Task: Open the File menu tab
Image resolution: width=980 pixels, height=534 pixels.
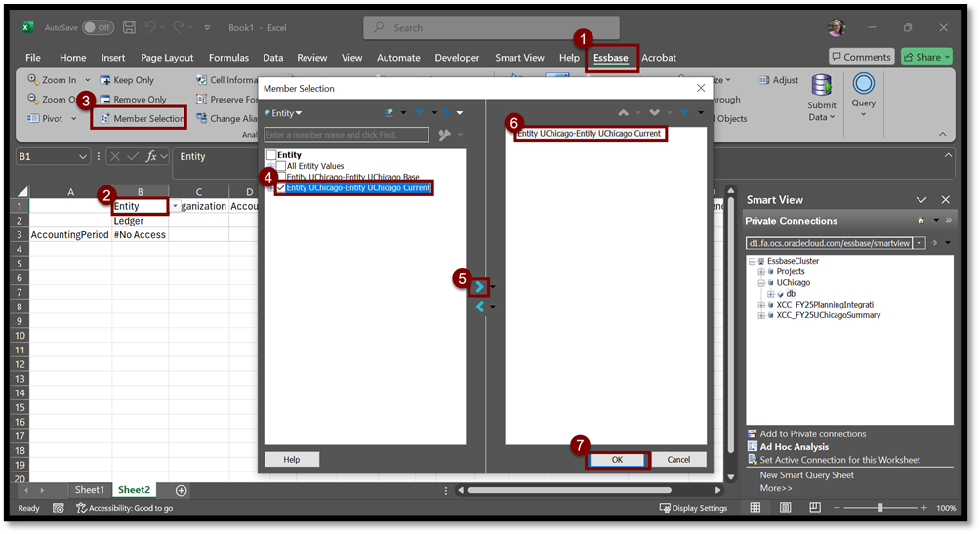Action: click(x=33, y=58)
